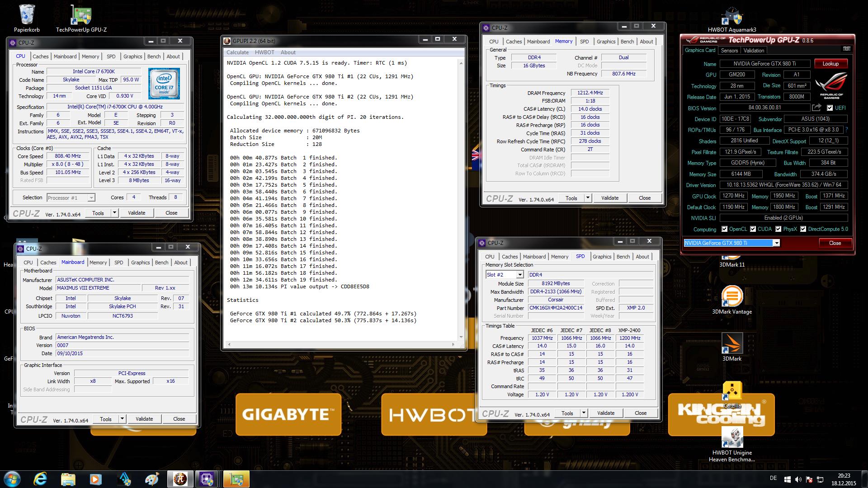The height and width of the screenshot is (488, 868).
Task: Open File Explorer from taskbar
Action: (68, 479)
